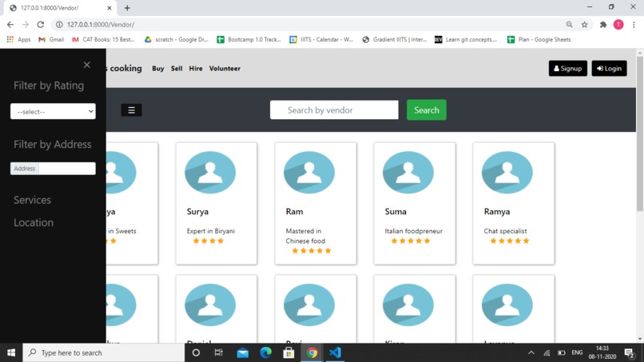Open the Mail app in taskbar
Image resolution: width=644 pixels, height=362 pixels.
(x=243, y=352)
